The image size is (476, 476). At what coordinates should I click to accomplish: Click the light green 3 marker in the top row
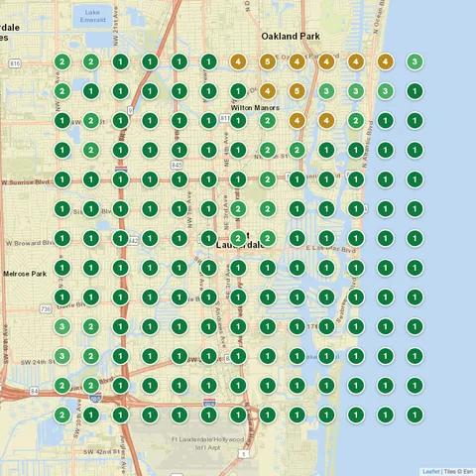[x=415, y=61]
